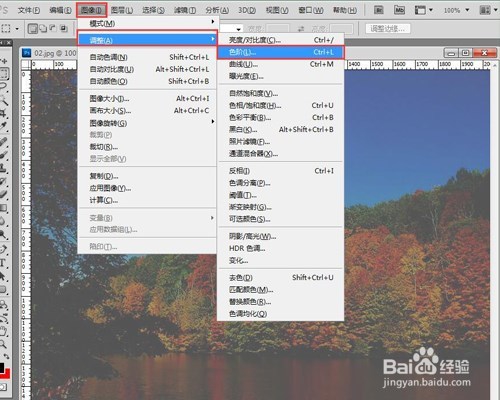Select the Hand tool

tap(3, 331)
